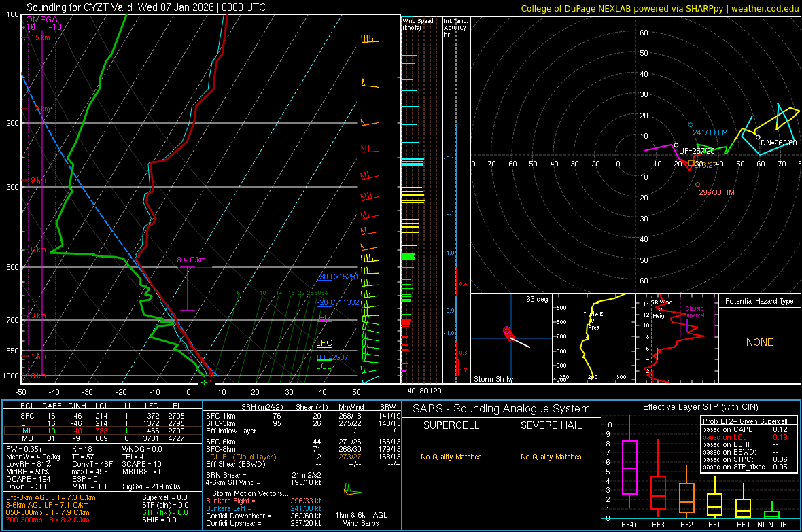Click the Corfidi Downshear vector row
Viewport: 802px width, 532px height.
(264, 516)
